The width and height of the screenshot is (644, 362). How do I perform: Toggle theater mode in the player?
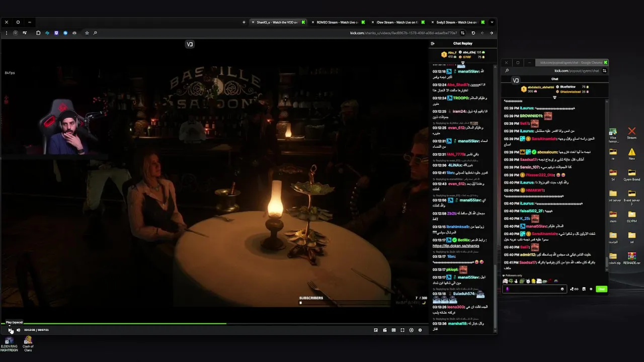click(393, 330)
